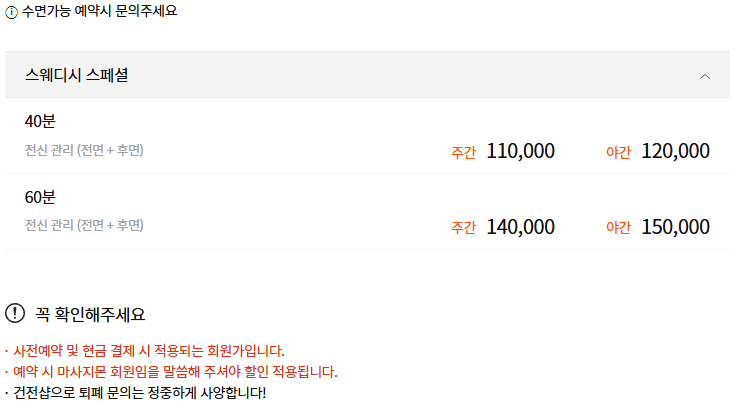Click the 사전예약 및 현금 결제 notice line
This screenshot has width=738, height=403.
coord(148,350)
